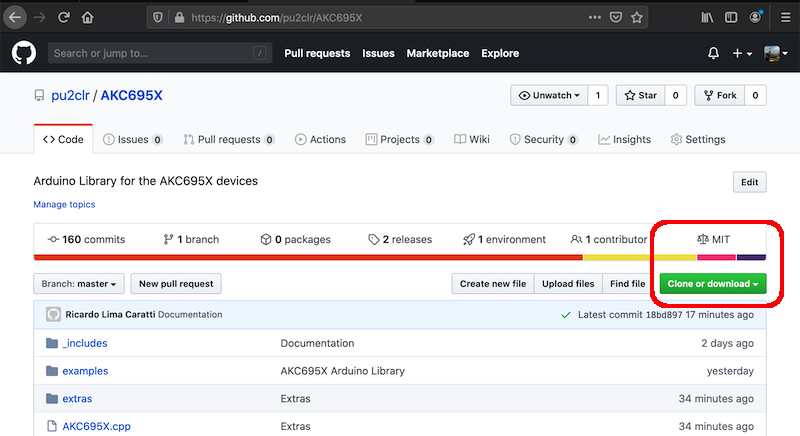Click the Manage topics link
800x436 pixels.
tap(64, 204)
